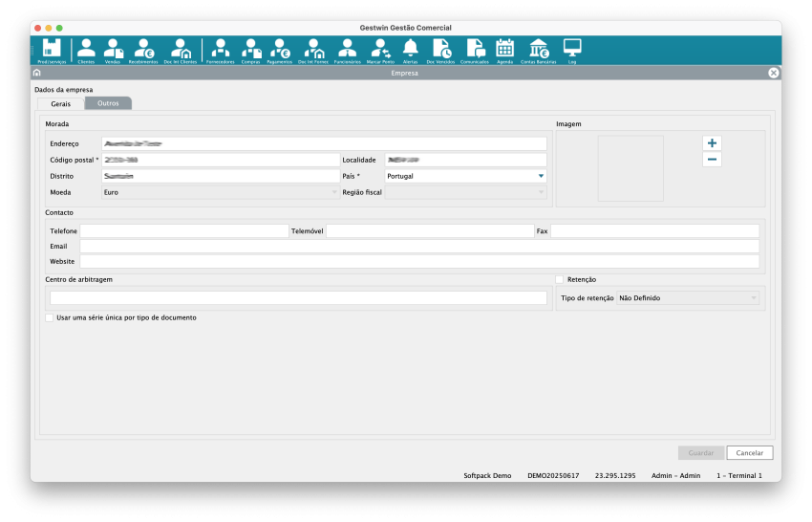Click into the Email input field
The height and width of the screenshot is (522, 812).
[418, 247]
